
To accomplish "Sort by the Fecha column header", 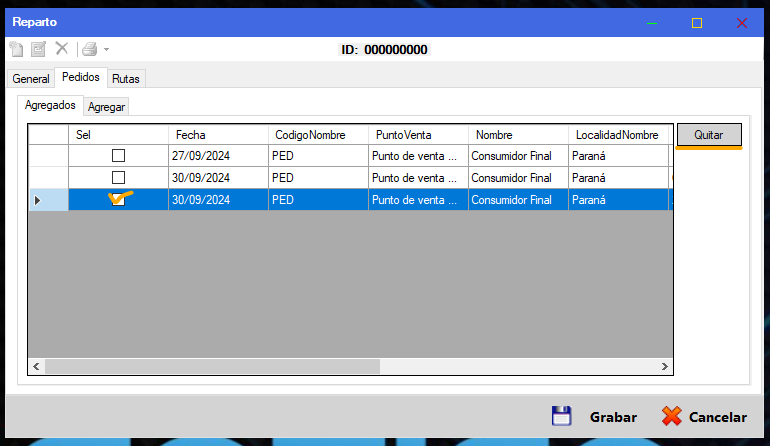I will 217,134.
